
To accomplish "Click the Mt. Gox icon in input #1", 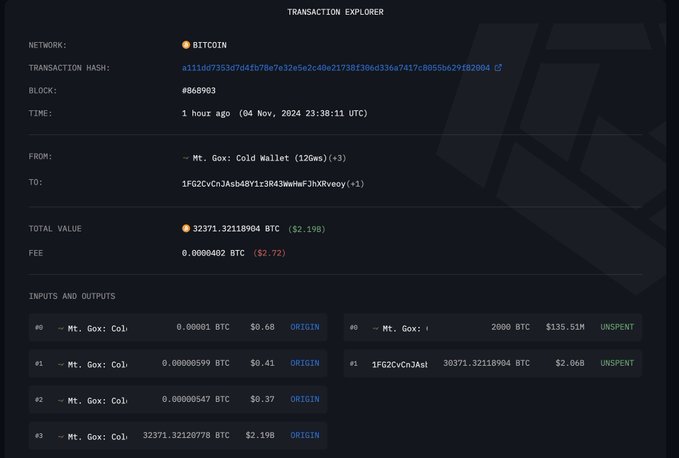I will 61,364.
